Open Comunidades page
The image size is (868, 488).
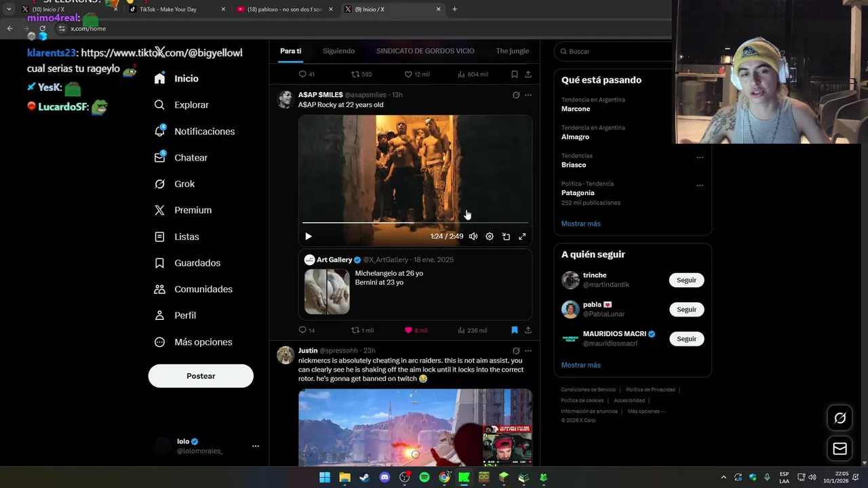click(193, 289)
